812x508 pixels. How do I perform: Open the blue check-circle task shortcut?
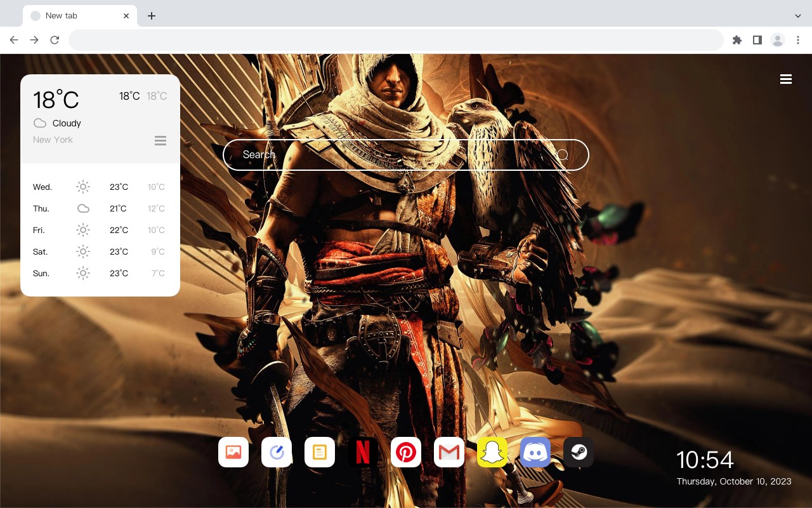click(x=277, y=452)
